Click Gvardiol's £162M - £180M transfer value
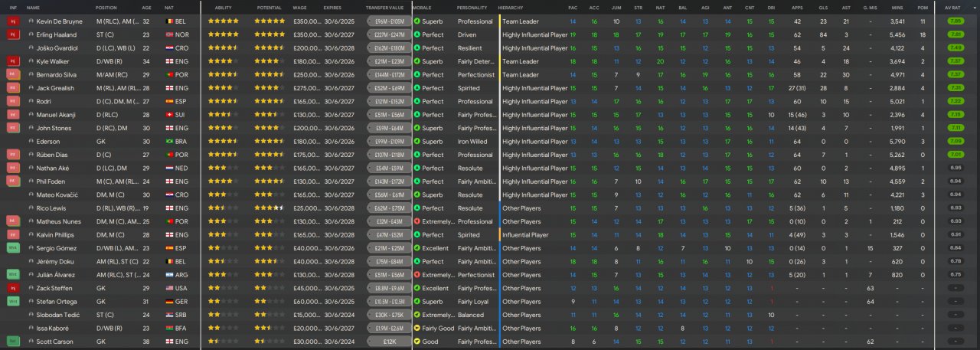Image resolution: width=980 pixels, height=350 pixels. click(x=387, y=48)
